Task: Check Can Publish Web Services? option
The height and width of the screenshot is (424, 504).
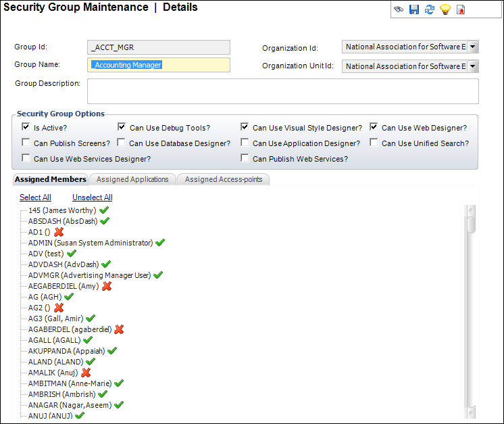Action: coord(245,158)
